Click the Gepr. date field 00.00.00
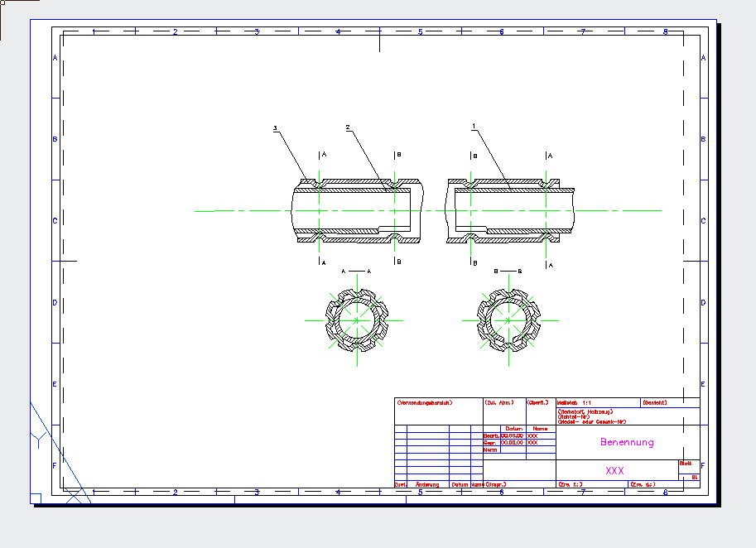The image size is (756, 548). pos(513,443)
